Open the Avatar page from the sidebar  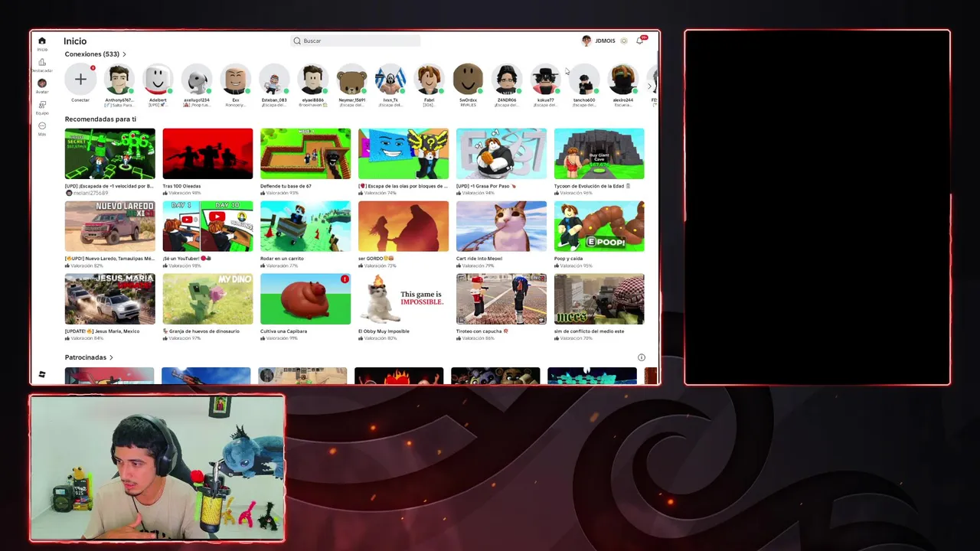click(42, 86)
